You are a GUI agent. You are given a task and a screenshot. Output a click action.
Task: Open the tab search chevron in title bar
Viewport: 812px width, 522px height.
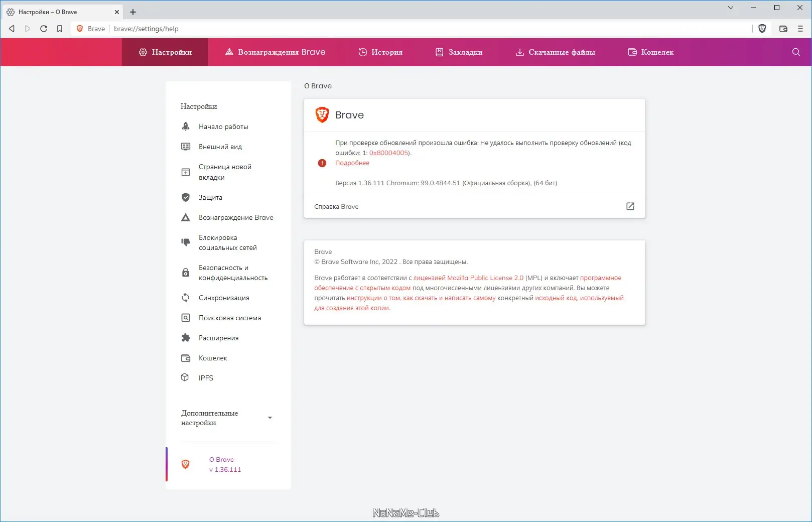731,8
